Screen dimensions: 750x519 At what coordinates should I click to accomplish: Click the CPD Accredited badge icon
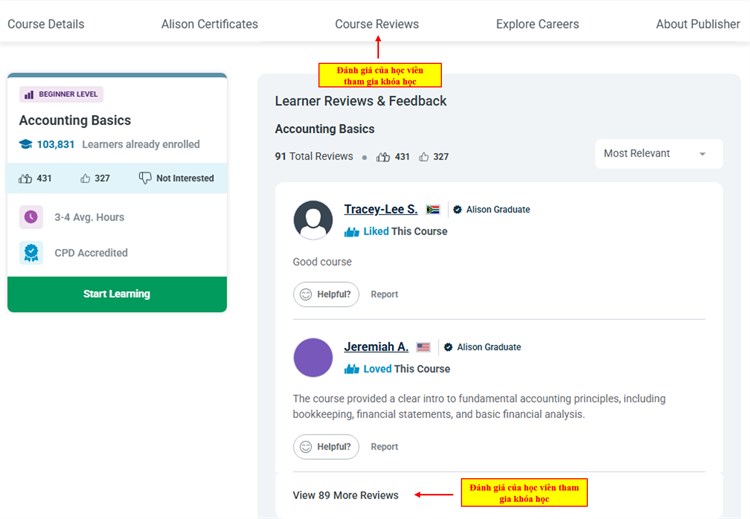pyautogui.click(x=31, y=253)
